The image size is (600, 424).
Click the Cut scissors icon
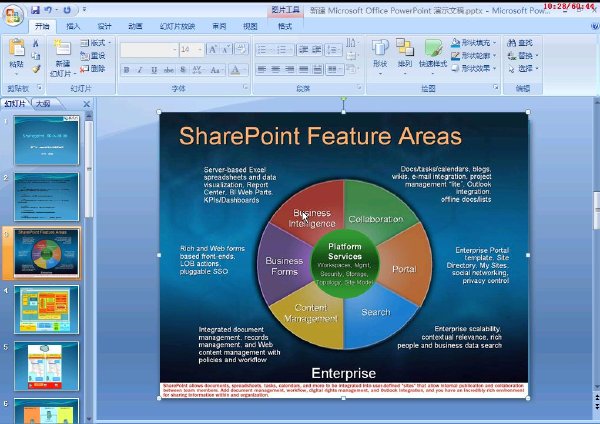tap(36, 43)
